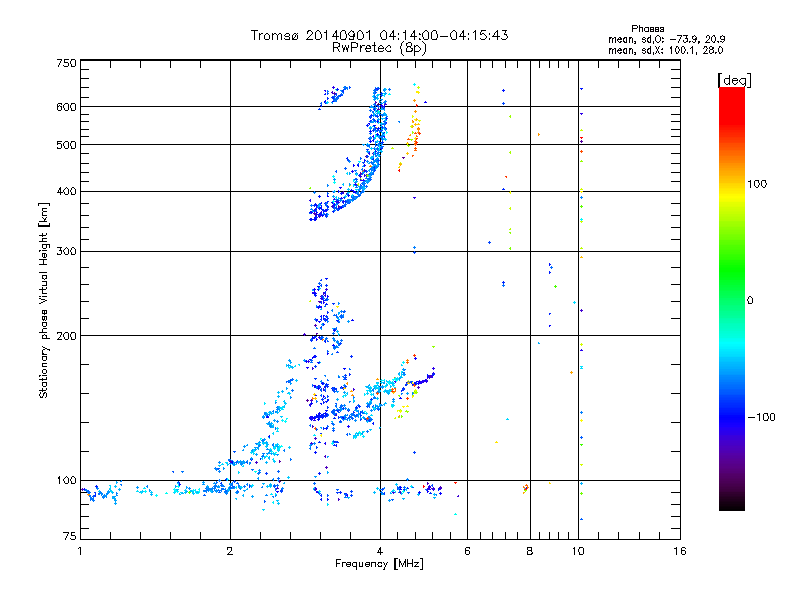
Task: Click the x-axis tick label '6'
Action: pos(467,551)
